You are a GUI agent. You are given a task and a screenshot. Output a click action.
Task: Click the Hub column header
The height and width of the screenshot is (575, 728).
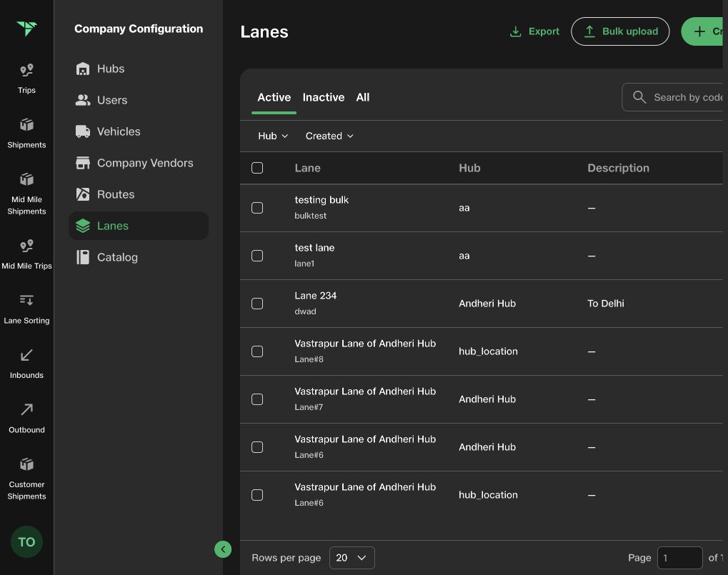(469, 168)
